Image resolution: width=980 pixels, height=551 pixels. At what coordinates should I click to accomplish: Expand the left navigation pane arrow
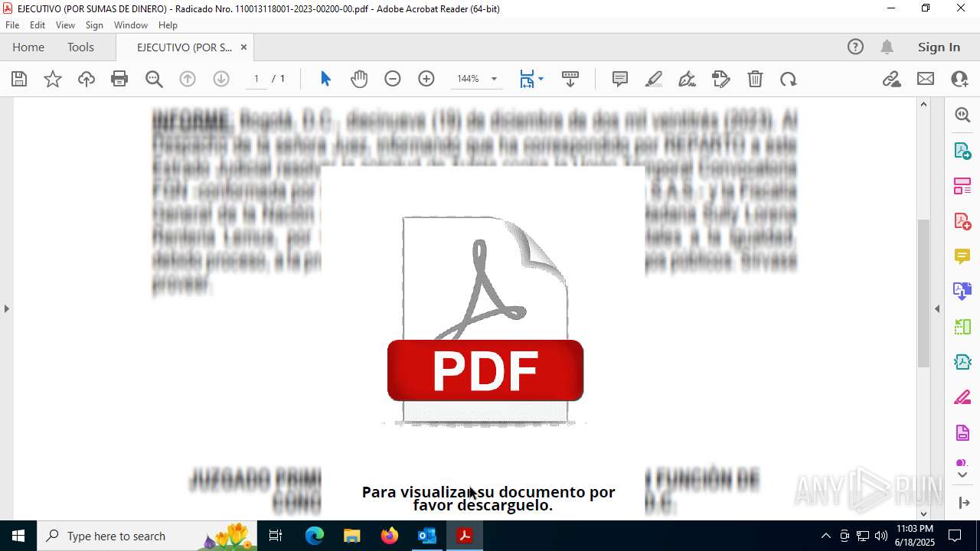click(x=6, y=308)
